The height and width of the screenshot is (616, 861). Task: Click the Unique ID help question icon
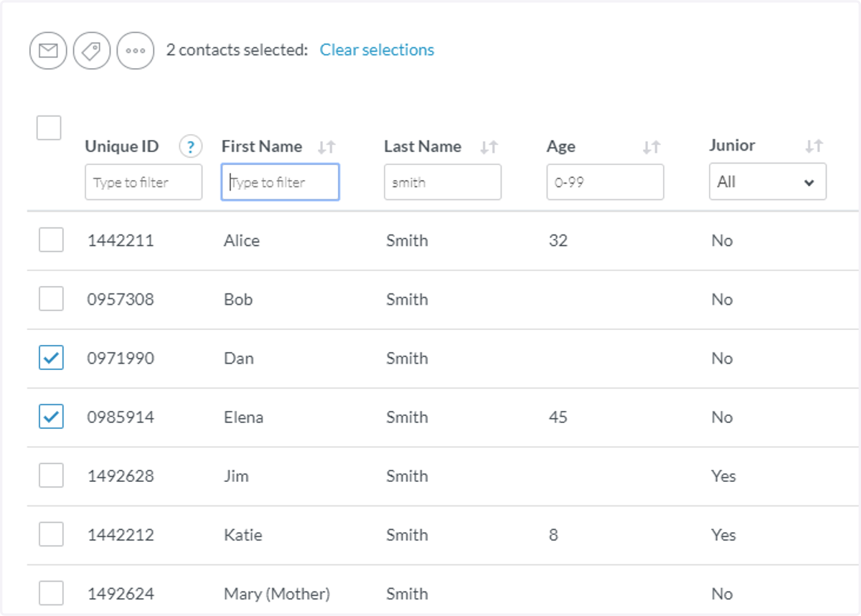pyautogui.click(x=190, y=147)
